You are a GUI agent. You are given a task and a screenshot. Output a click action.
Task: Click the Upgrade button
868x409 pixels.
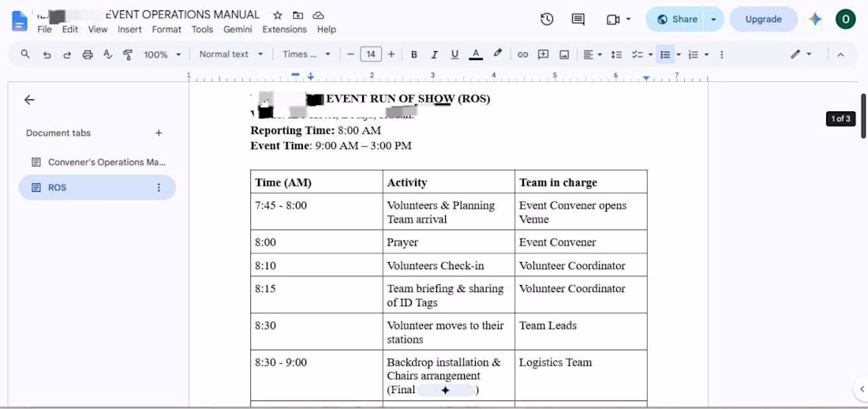pyautogui.click(x=763, y=20)
